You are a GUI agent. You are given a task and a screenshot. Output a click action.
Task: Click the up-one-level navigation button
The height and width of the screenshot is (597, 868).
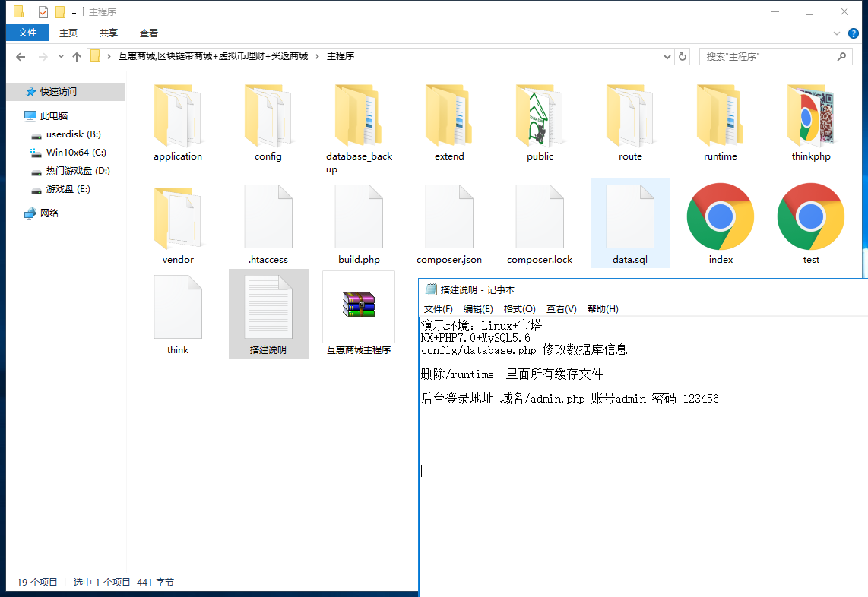(x=77, y=56)
